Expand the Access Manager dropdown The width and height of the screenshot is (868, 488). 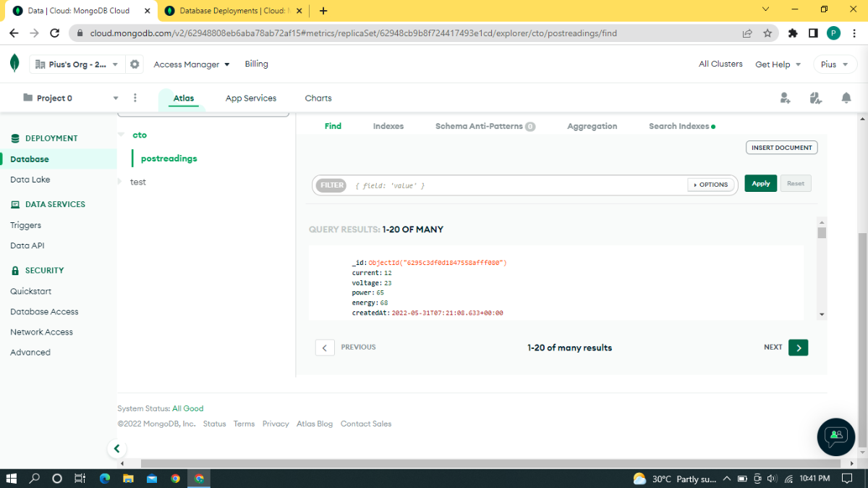coord(192,64)
